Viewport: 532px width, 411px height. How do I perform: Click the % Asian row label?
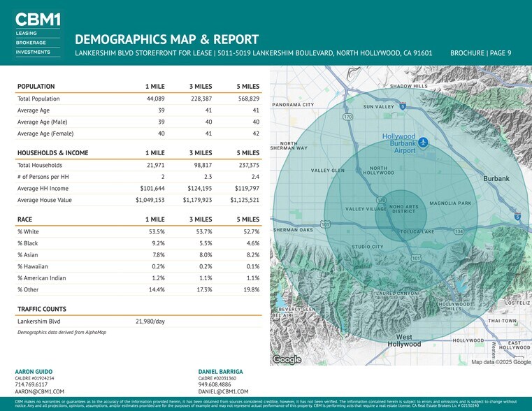28,254
